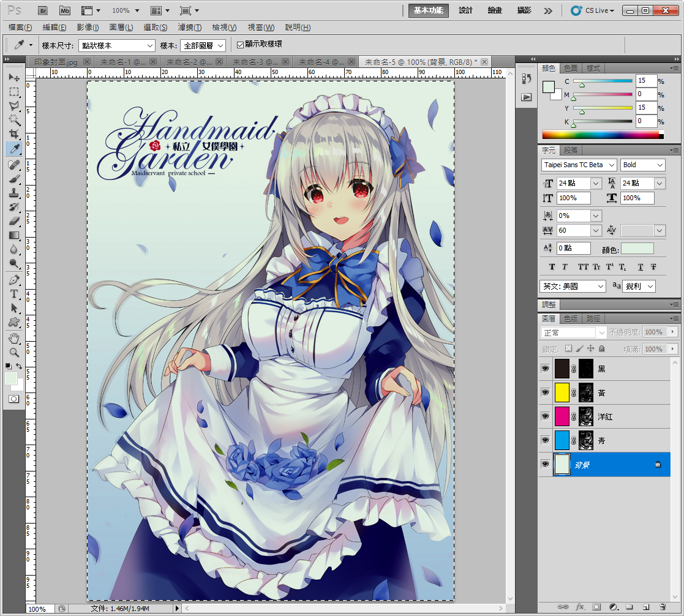Switch to the 設計 workspace

[465, 10]
